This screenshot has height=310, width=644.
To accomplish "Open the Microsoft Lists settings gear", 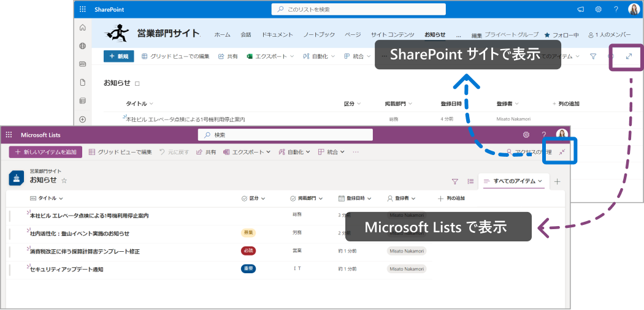I will (x=526, y=135).
